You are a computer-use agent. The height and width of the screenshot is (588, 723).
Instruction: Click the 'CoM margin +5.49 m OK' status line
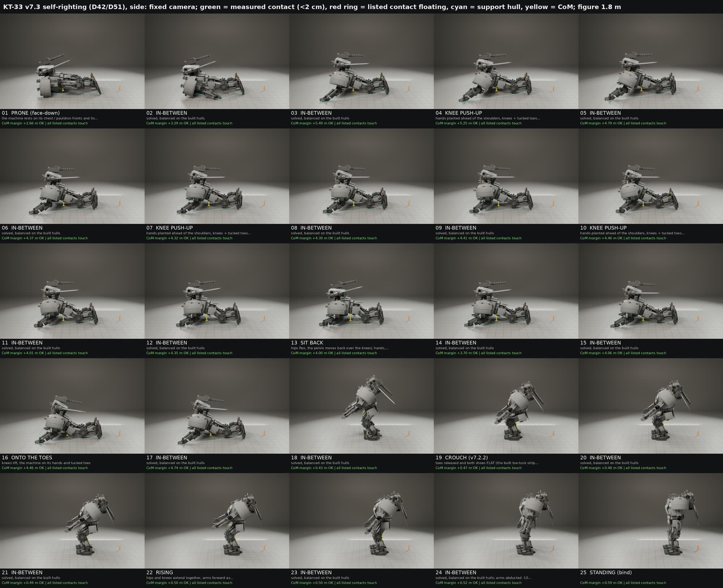[x=334, y=123]
